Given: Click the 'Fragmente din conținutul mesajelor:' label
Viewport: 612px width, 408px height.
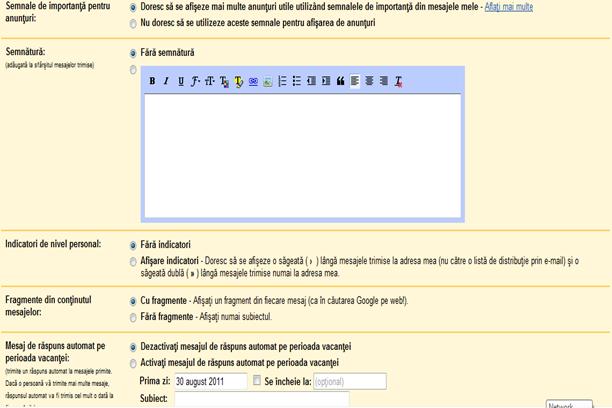Looking at the screenshot, I should (x=48, y=306).
